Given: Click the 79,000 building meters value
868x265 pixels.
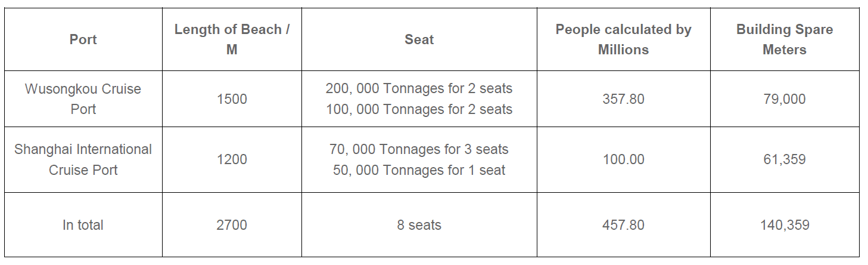Looking at the screenshot, I should click(785, 99).
